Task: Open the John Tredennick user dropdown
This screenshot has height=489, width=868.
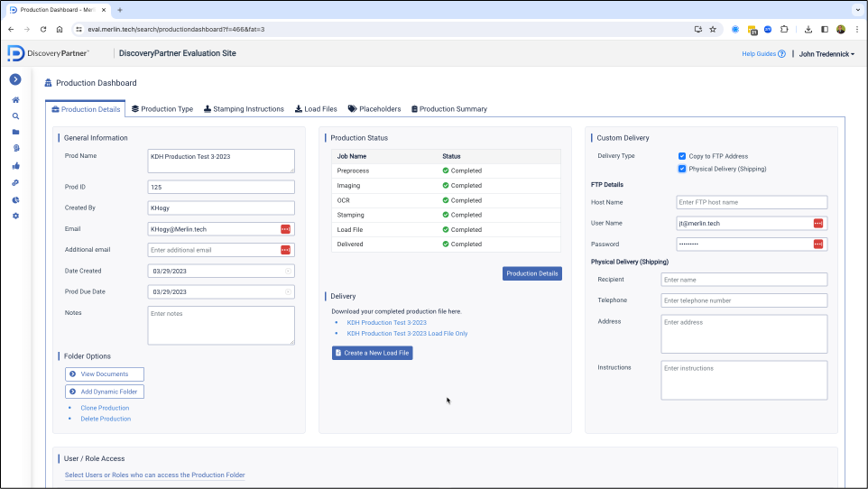Action: 826,54
